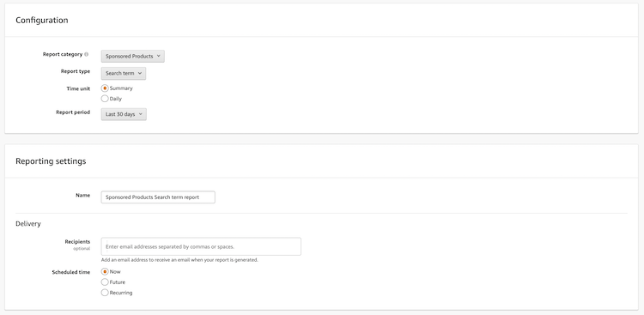Viewport: 644px width, 315px height.
Task: Click the Delivery subsection heading
Action: pyautogui.click(x=28, y=224)
